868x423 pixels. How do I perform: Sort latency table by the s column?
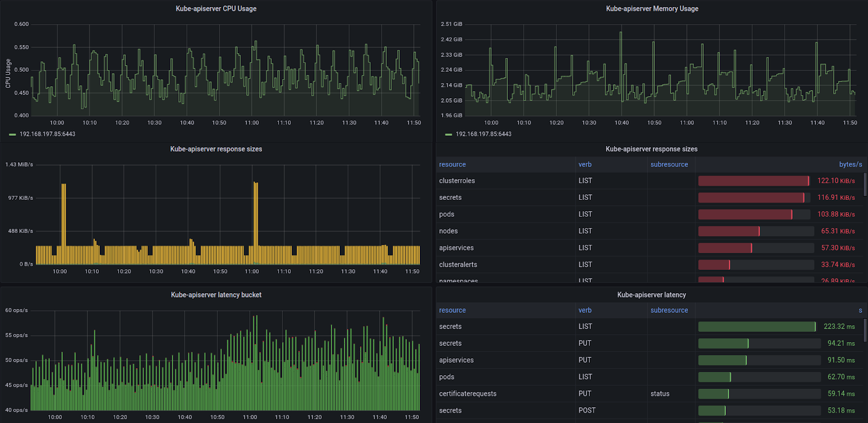coord(860,311)
